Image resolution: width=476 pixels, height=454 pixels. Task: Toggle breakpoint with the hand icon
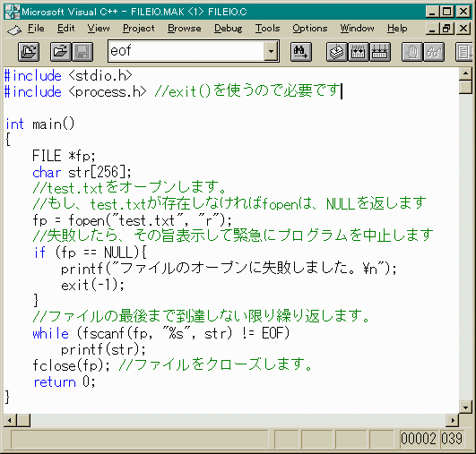[x=412, y=52]
